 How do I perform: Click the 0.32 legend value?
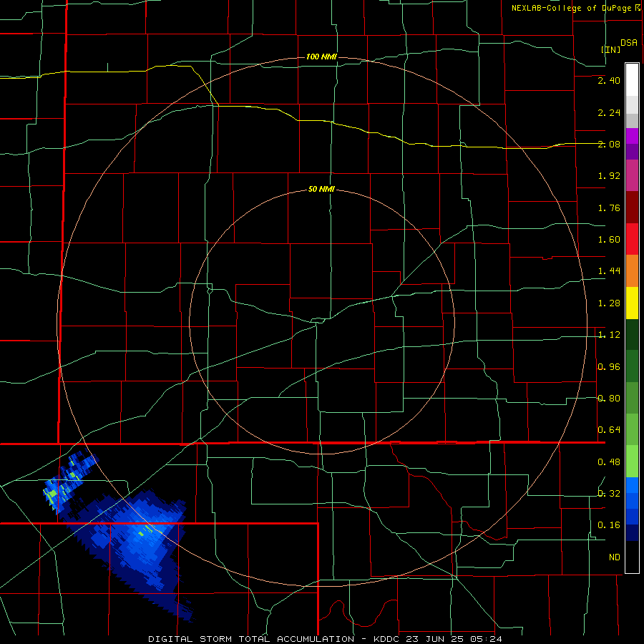coord(609,493)
